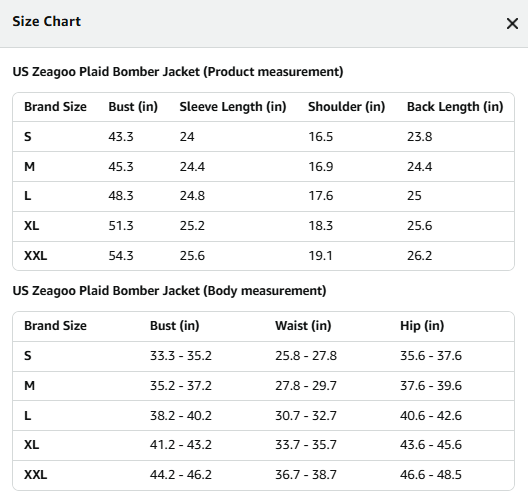Click the Waist (in) column header
This screenshot has height=503, width=528.
[303, 326]
